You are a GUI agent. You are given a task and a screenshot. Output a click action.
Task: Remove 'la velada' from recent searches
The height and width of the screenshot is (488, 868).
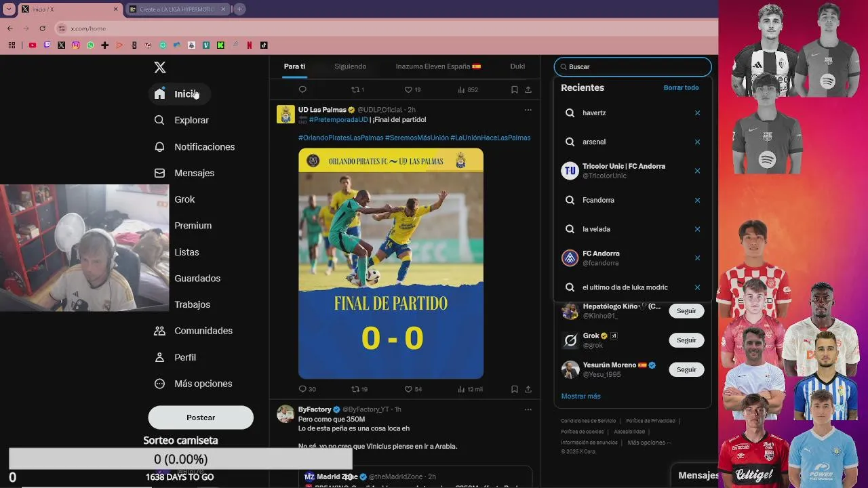click(697, 229)
